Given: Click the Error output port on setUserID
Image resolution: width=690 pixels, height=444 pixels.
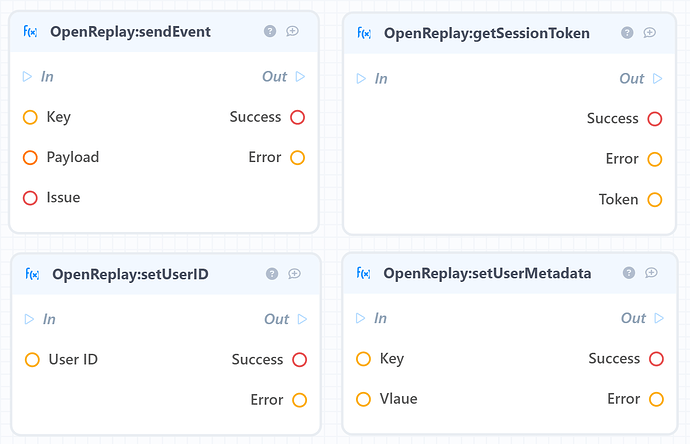Looking at the screenshot, I should point(300,400).
